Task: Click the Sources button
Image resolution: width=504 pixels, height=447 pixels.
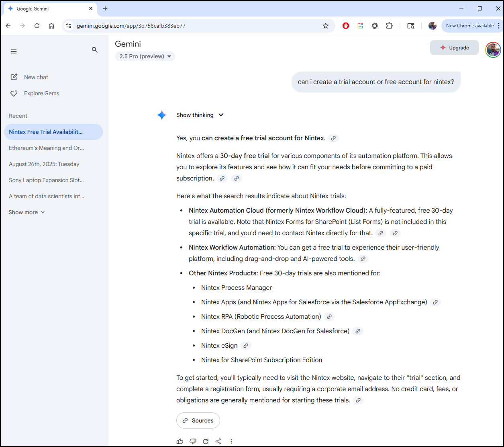Action: point(198,420)
